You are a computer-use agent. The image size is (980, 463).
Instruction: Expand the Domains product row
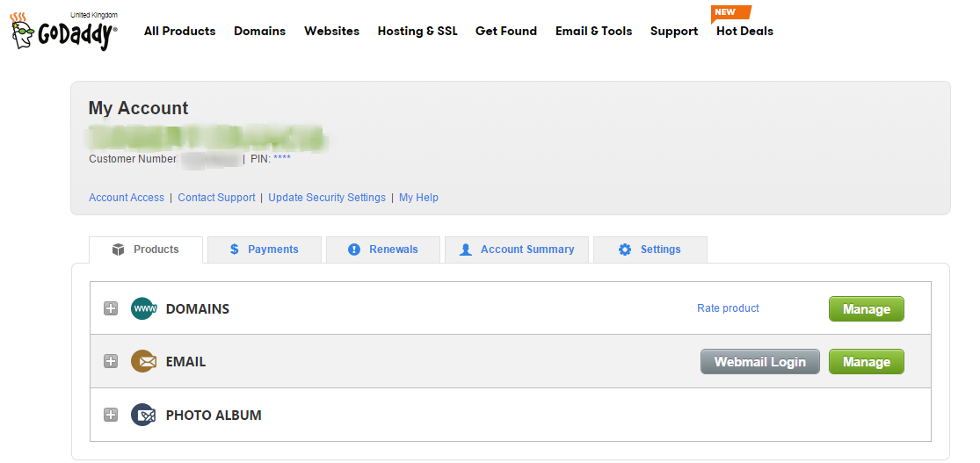(111, 309)
